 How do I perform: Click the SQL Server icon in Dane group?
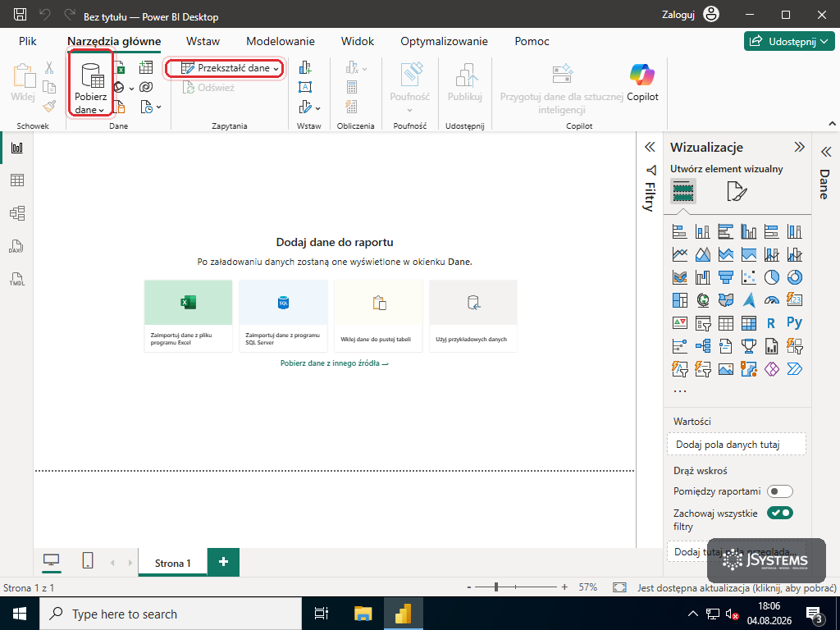120,107
